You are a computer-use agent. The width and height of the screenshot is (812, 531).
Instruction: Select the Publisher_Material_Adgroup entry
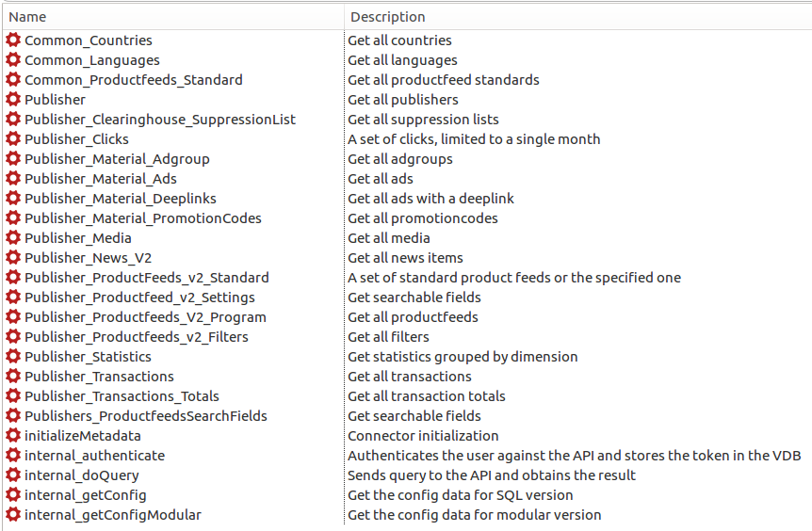[x=117, y=159]
